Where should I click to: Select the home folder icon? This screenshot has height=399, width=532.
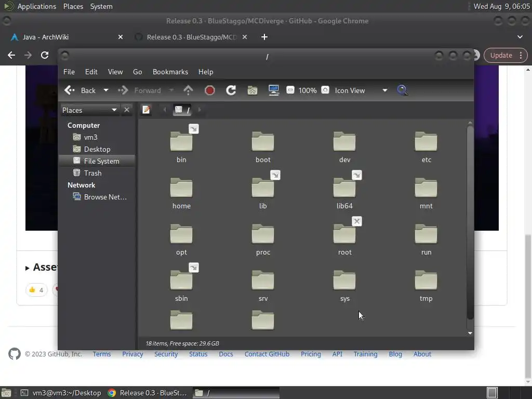(181, 188)
